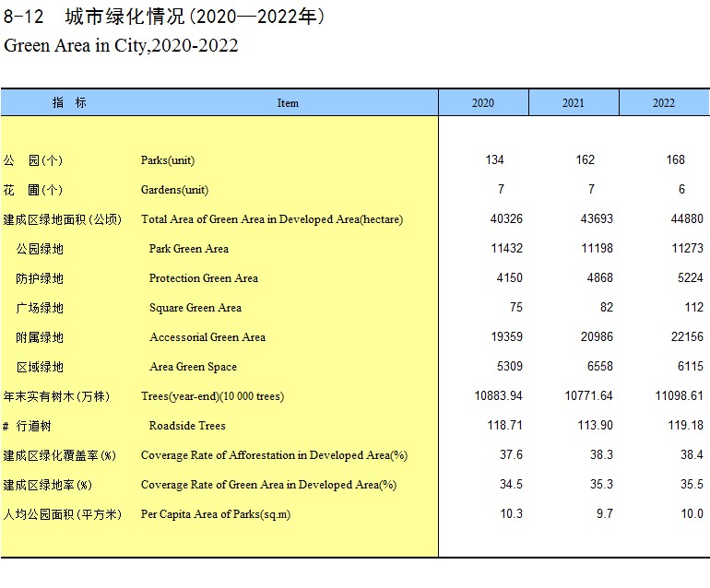Click the 2021 column header

click(x=574, y=102)
